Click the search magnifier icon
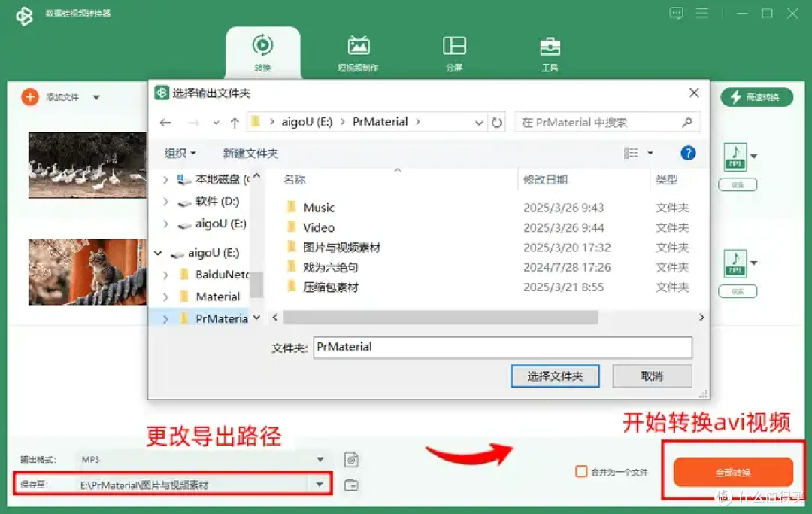812x514 pixels. pos(687,122)
